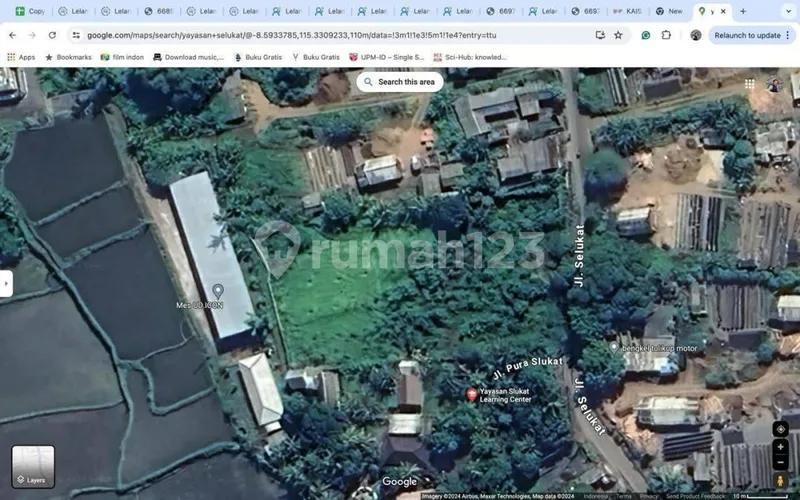This screenshot has width=800, height=500.
Task: Open the Bookmarks folder in bookmarks bar
Action: click(68, 57)
